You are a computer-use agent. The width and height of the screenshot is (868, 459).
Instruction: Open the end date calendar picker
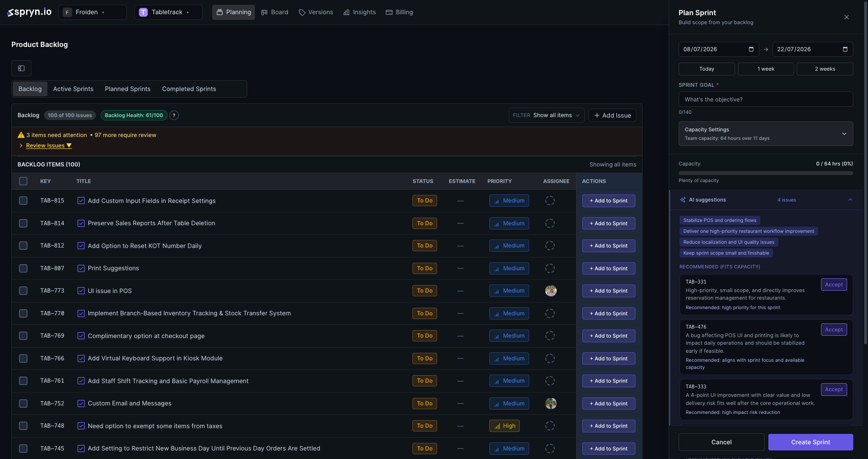(x=845, y=49)
